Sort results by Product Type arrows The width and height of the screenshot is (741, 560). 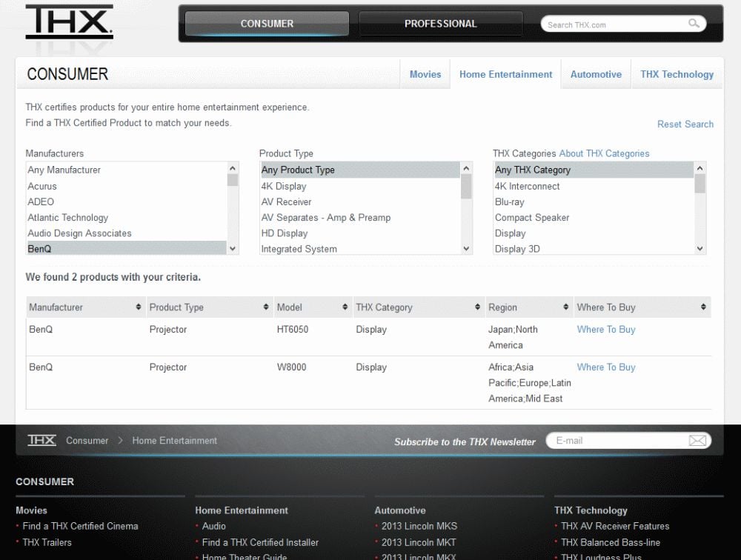click(x=266, y=307)
